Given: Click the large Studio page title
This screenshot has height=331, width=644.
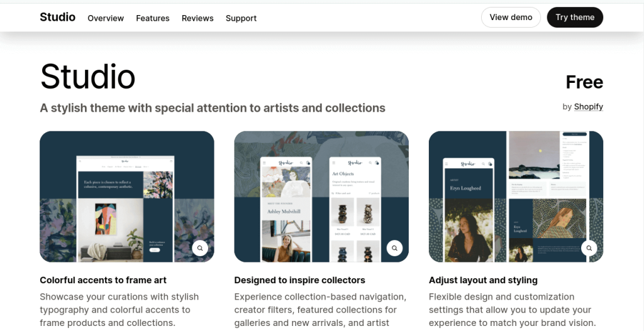Looking at the screenshot, I should [88, 77].
